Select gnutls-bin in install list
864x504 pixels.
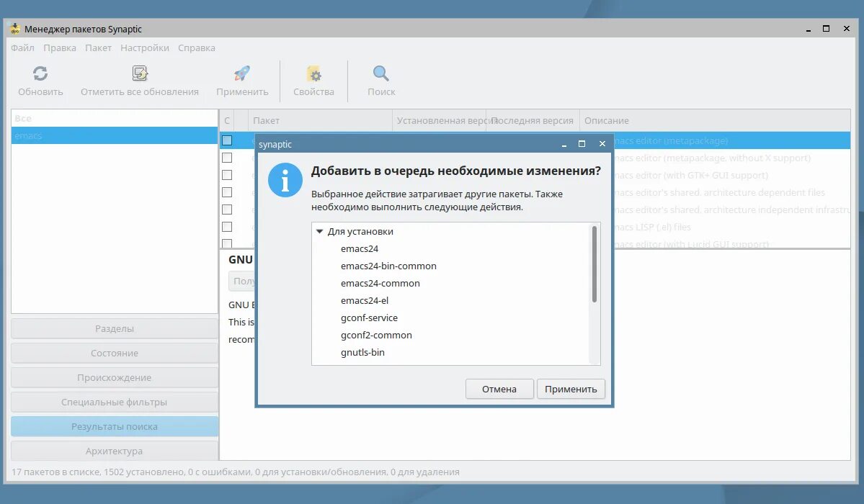click(362, 352)
